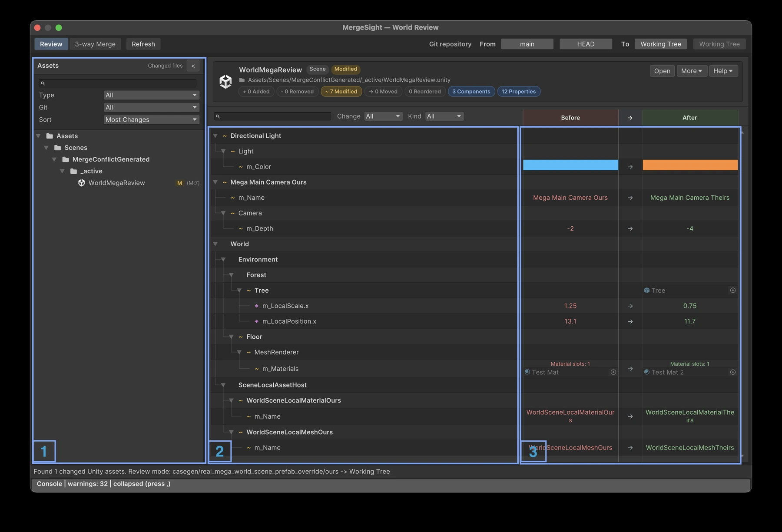
Task: Open the Help dropdown menu
Action: click(x=723, y=71)
